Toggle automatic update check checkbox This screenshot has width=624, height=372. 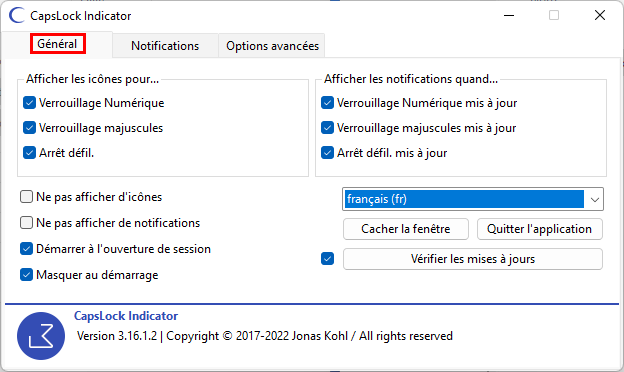click(x=328, y=259)
